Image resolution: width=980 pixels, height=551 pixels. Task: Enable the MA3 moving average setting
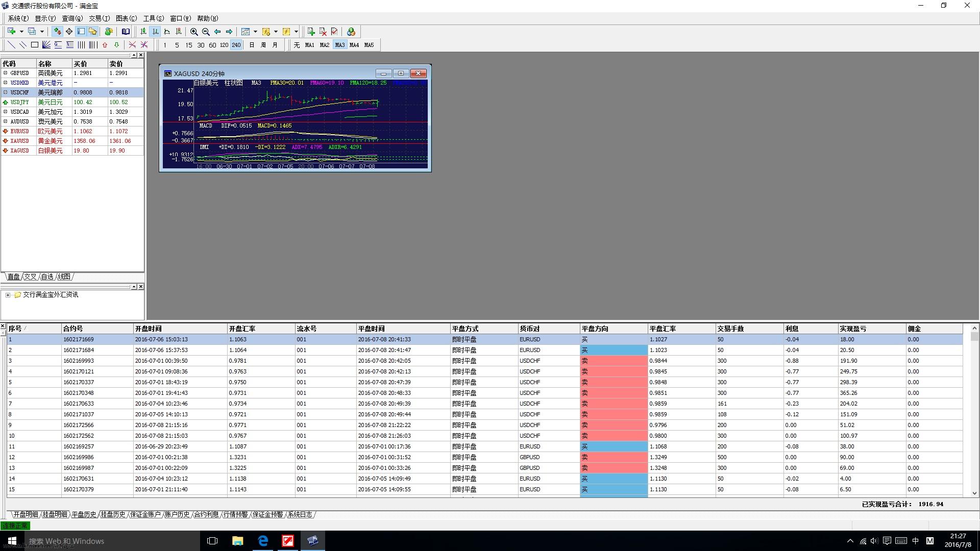[340, 45]
